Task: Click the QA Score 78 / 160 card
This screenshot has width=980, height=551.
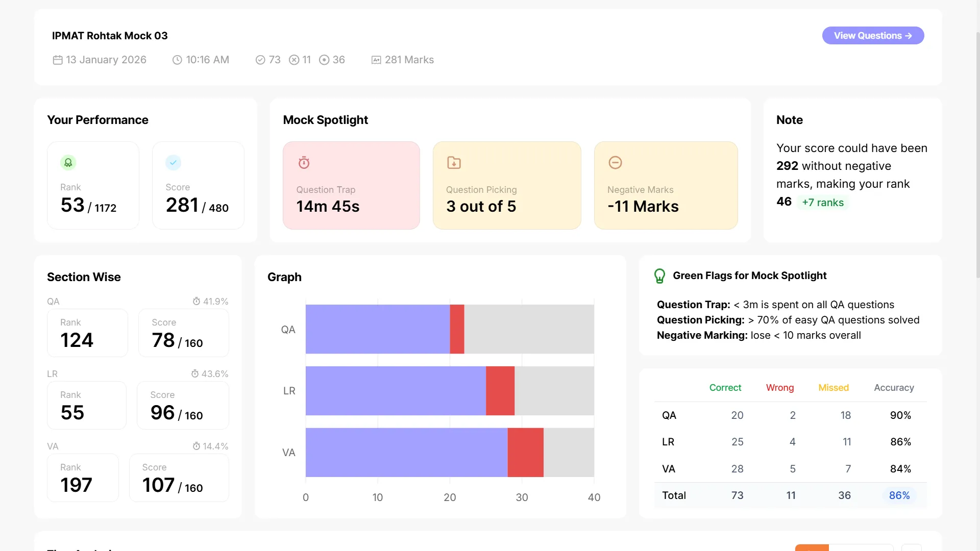Action: coord(184,333)
